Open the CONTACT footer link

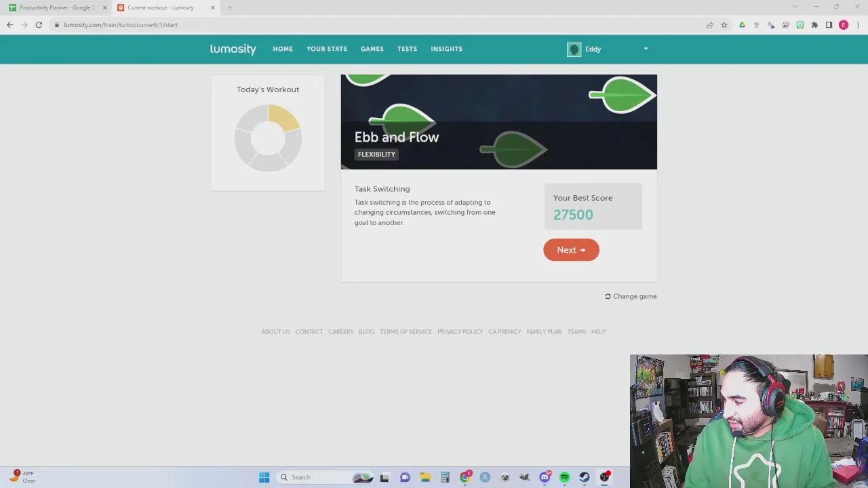point(309,332)
